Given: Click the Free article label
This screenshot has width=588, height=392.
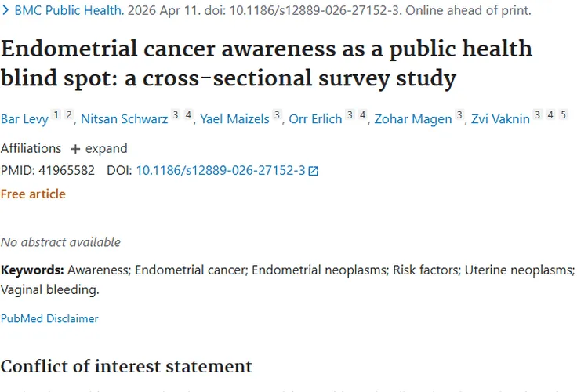Looking at the screenshot, I should (33, 194).
